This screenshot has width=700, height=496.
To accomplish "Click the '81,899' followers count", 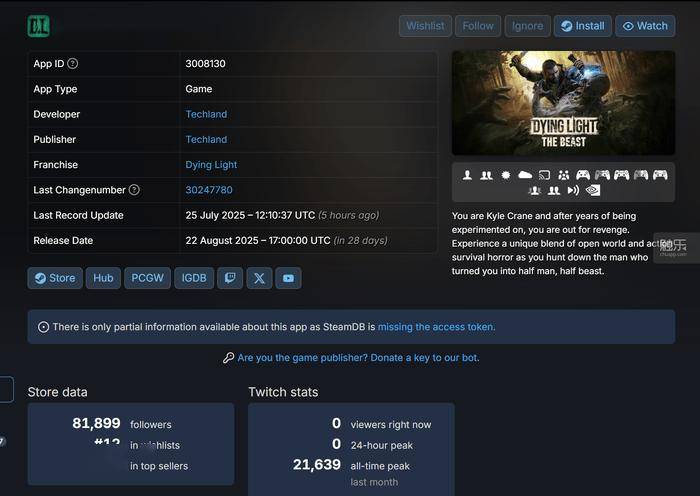I will tap(96, 423).
